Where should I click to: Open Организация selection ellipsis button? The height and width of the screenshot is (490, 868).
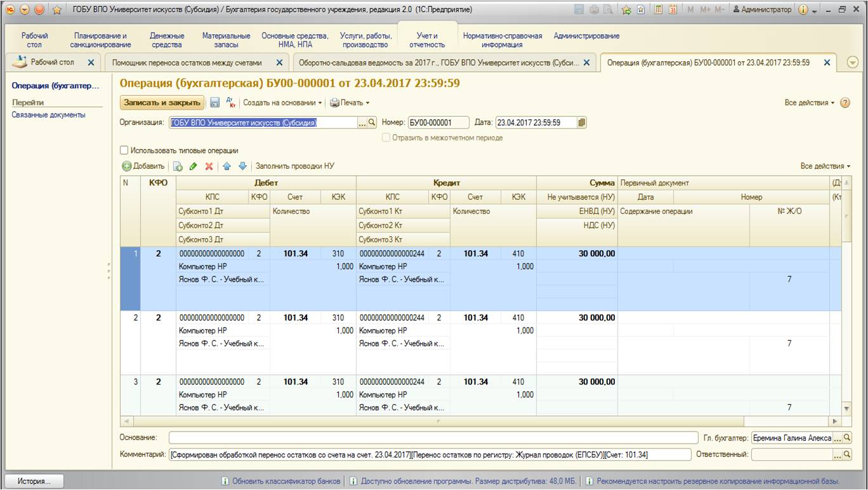[363, 122]
